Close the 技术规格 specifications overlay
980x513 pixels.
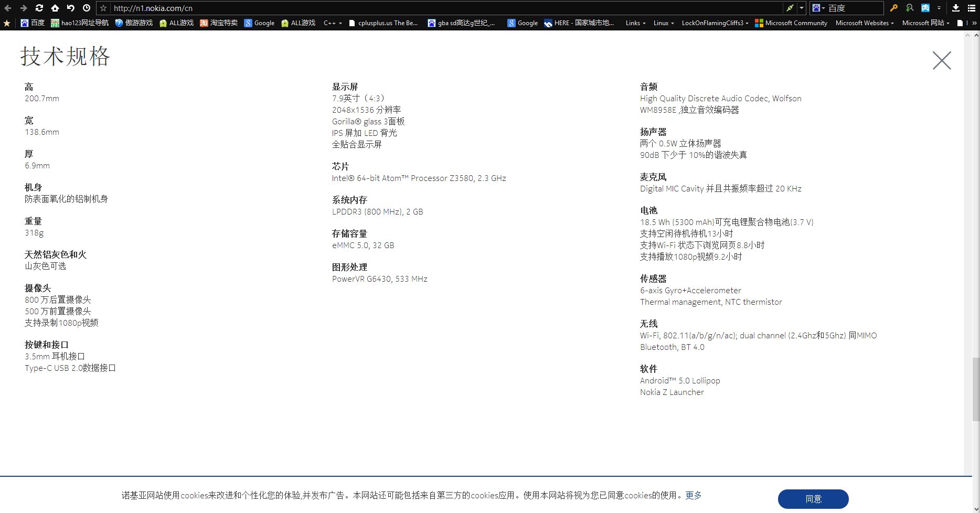(941, 60)
